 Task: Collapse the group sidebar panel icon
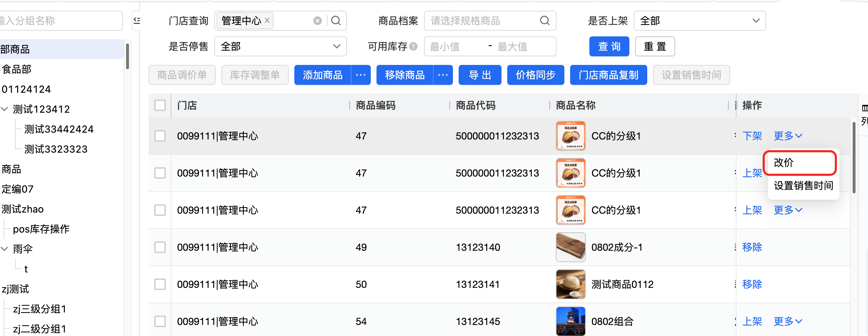[136, 21]
